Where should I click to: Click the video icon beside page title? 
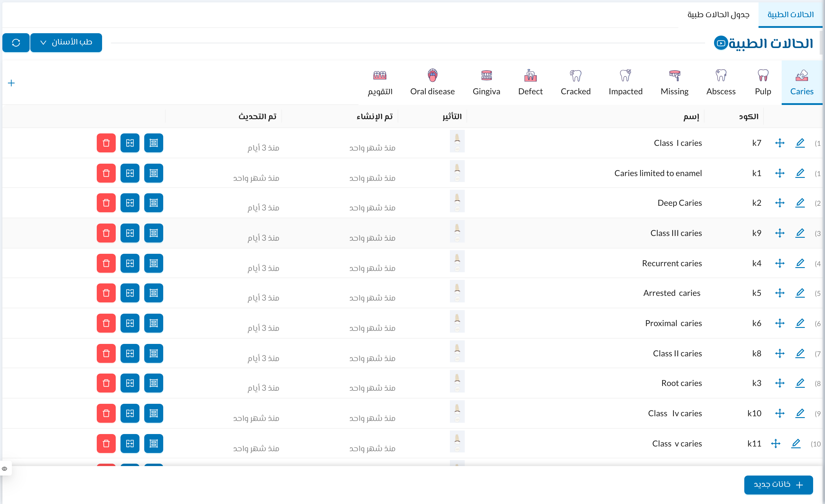click(721, 43)
